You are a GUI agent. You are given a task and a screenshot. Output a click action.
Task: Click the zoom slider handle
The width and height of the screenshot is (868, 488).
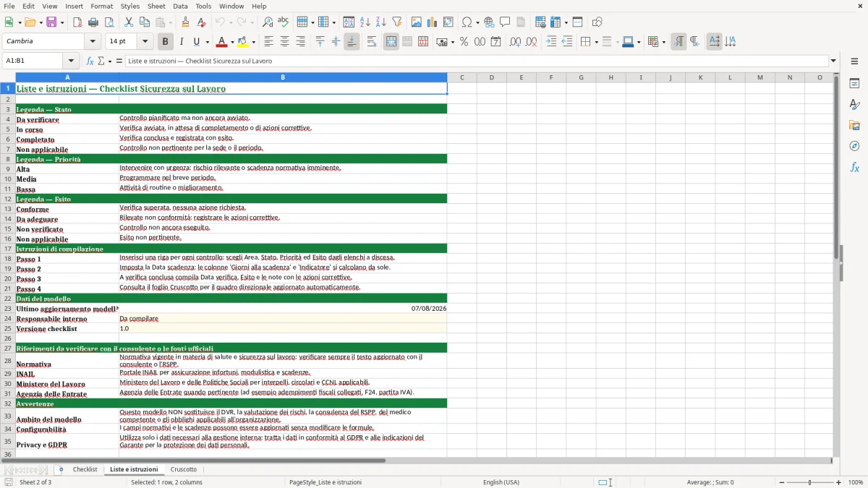pos(809,482)
